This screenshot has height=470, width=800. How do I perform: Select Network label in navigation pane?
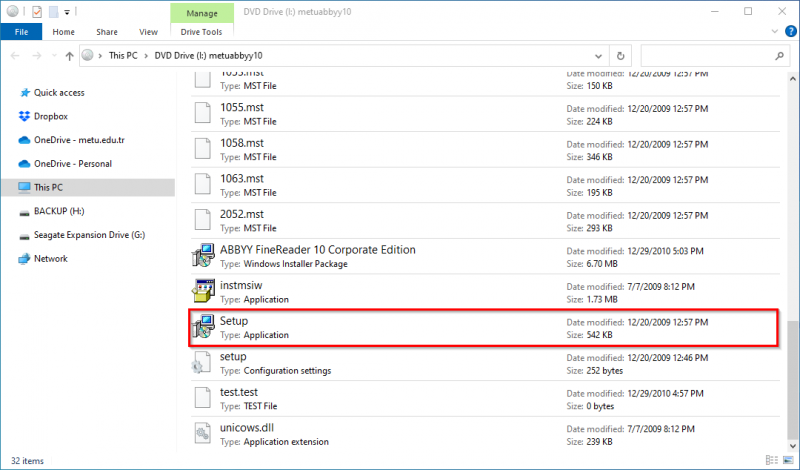(x=51, y=259)
